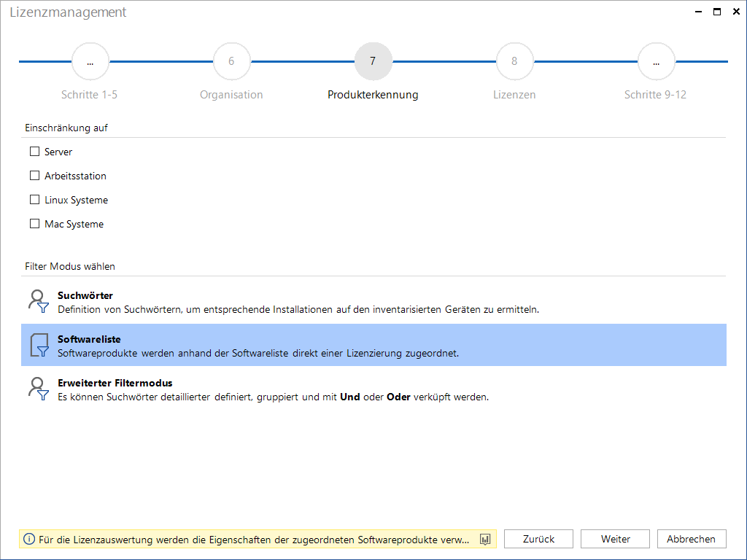Tick the Arbeitsstation checkbox

[34, 176]
